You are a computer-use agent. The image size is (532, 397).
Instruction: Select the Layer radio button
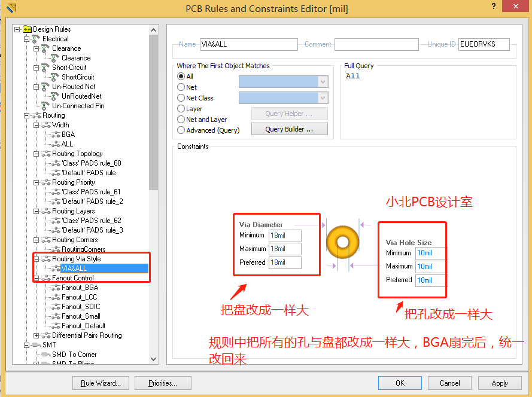click(181, 109)
